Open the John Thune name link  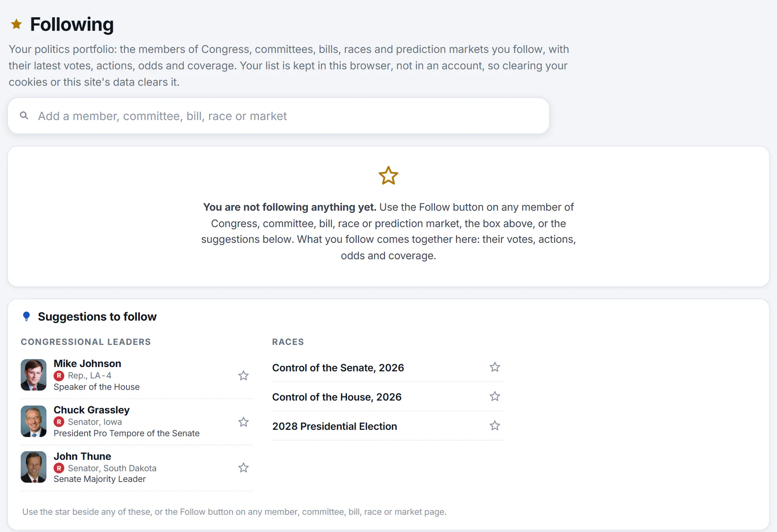(x=82, y=456)
